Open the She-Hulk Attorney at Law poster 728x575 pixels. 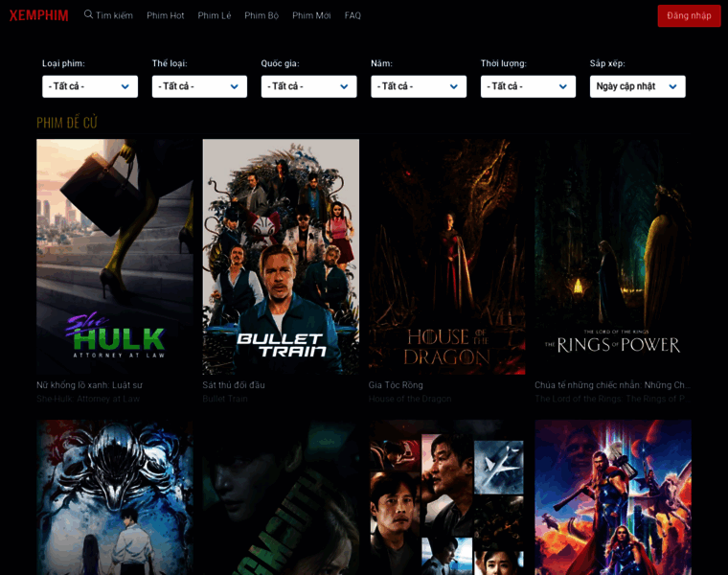point(115,257)
